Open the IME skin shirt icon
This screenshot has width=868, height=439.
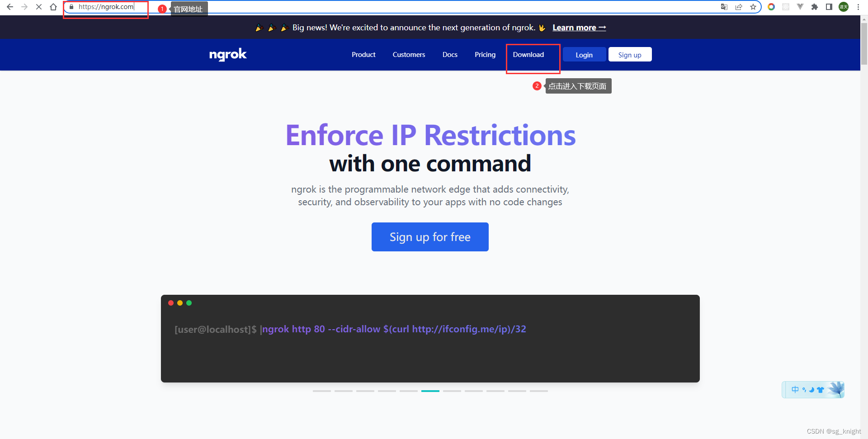pos(821,390)
